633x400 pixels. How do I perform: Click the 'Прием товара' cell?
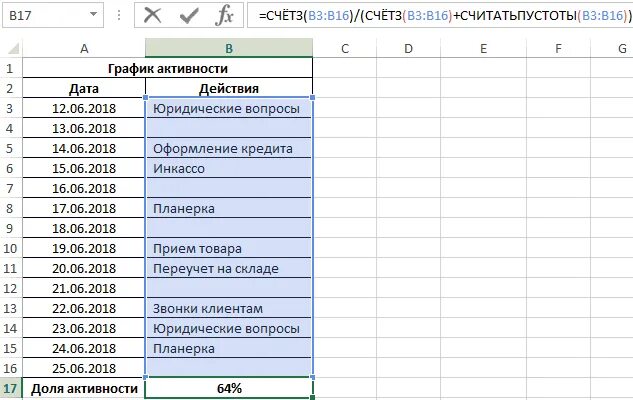(x=229, y=248)
